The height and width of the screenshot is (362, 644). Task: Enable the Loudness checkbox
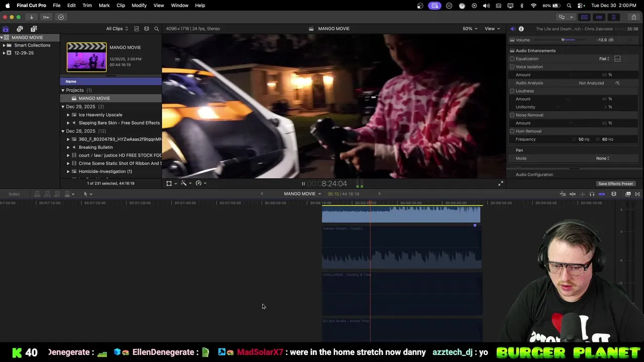coord(512,91)
